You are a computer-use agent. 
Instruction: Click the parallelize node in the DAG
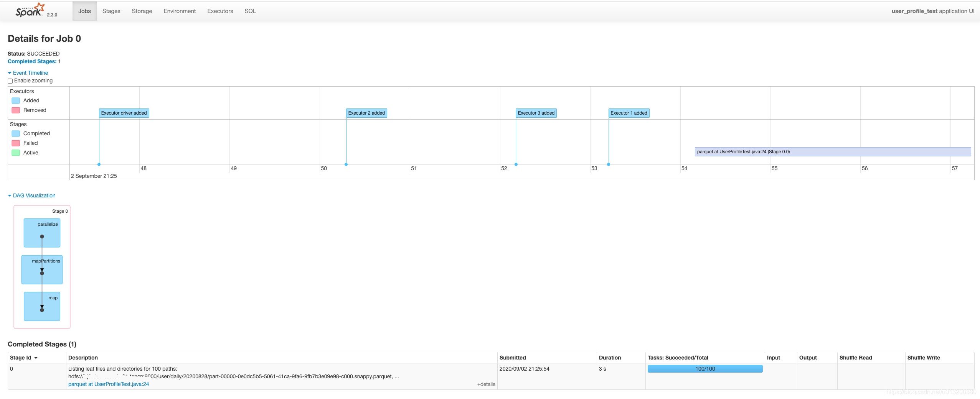coord(42,233)
